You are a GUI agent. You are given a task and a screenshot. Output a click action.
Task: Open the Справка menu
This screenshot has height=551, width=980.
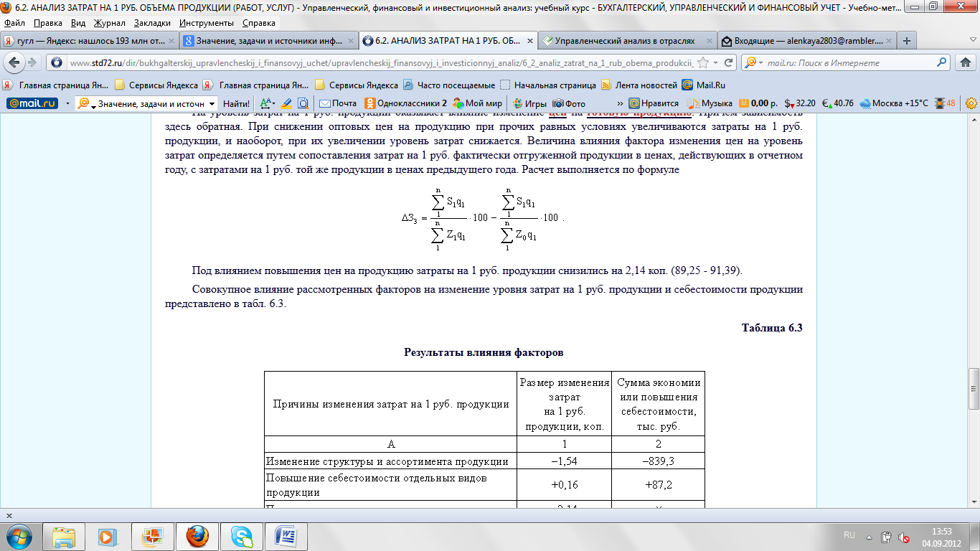tap(259, 22)
